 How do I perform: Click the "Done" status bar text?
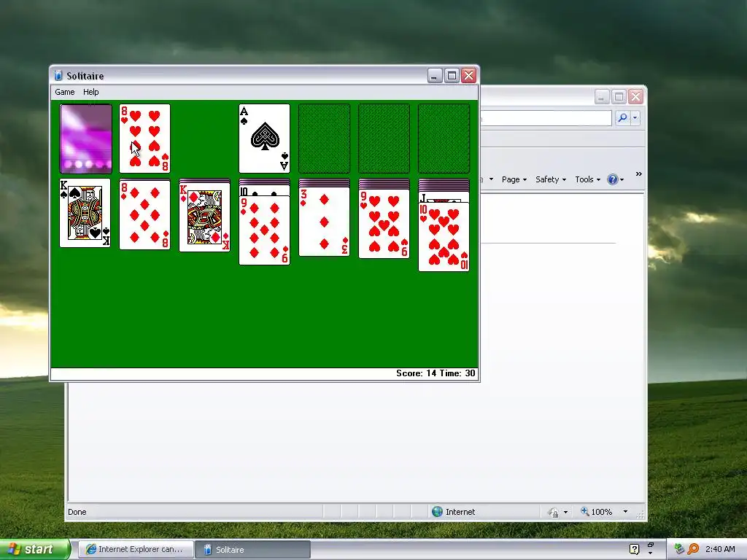tap(77, 512)
